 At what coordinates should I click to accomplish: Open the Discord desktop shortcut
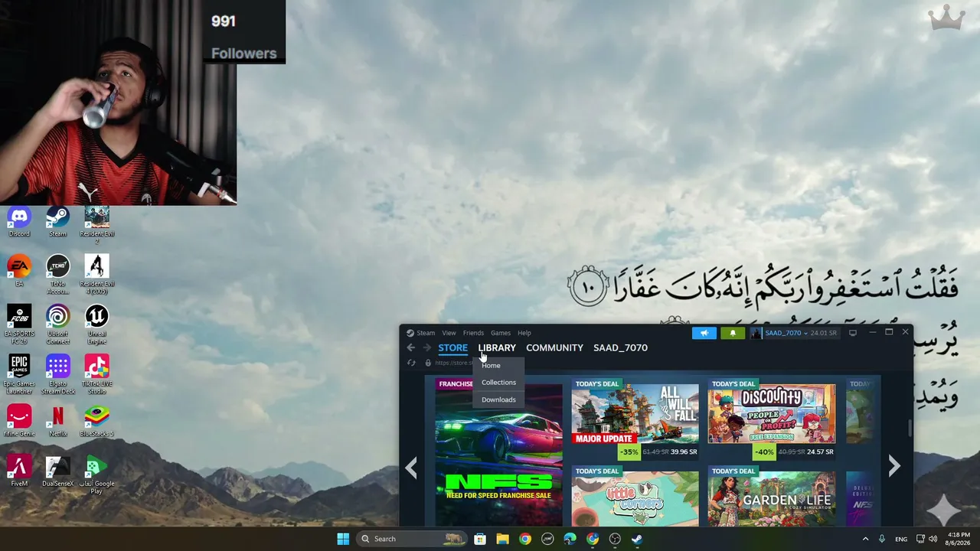click(x=19, y=222)
